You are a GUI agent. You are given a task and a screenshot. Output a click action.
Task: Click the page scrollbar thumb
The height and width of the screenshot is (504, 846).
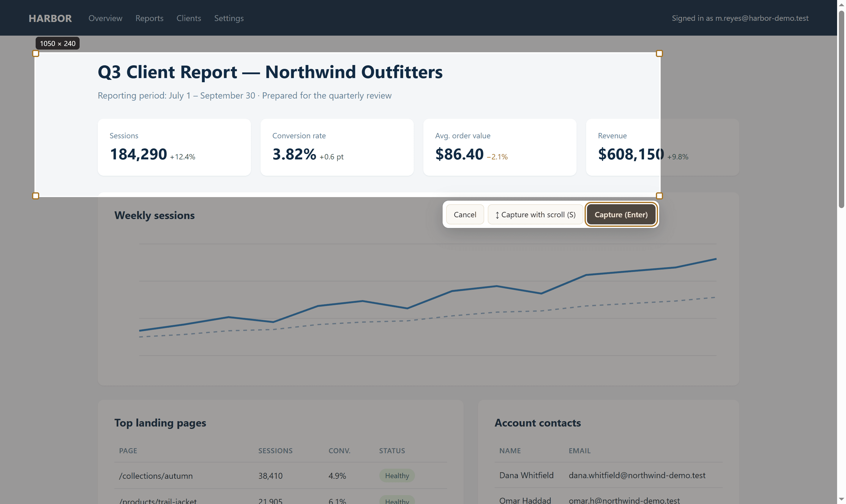(841, 109)
